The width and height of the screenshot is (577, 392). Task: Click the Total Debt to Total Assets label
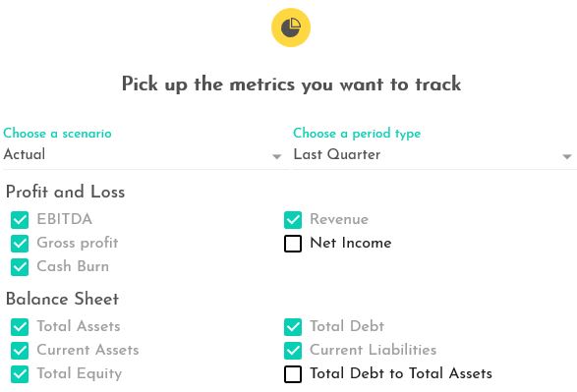click(x=401, y=373)
